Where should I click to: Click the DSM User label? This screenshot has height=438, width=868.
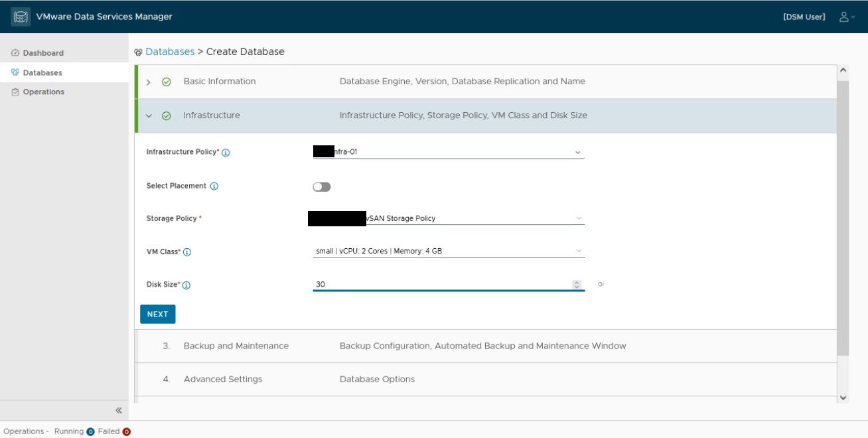[804, 17]
